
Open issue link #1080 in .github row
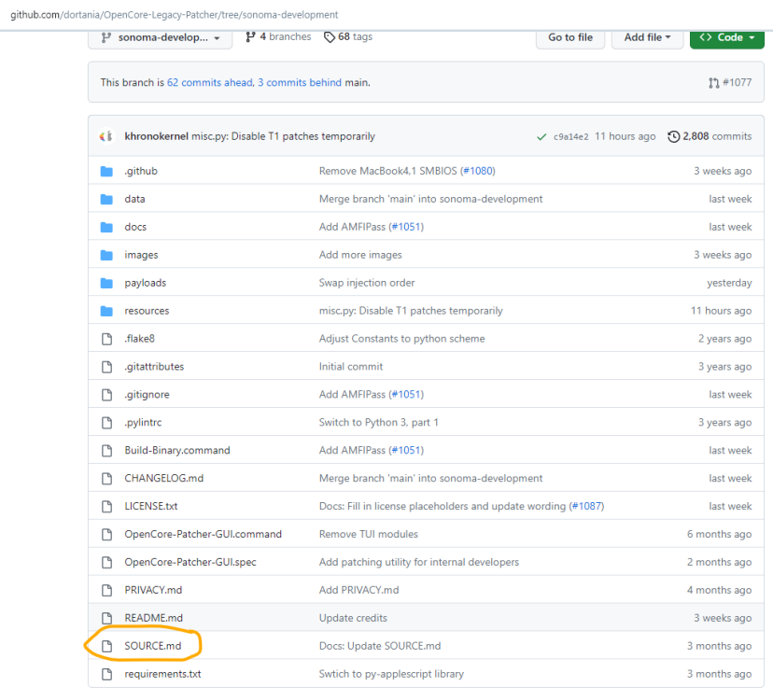click(x=478, y=171)
